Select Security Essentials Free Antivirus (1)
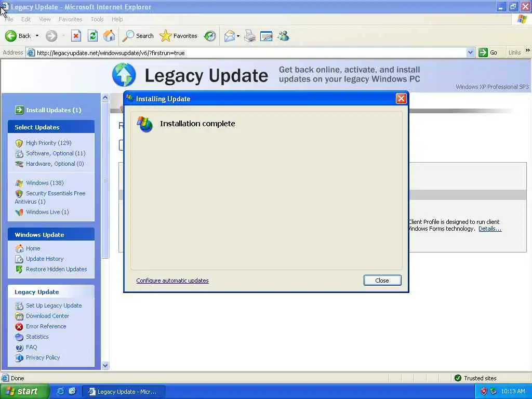The image size is (532, 399). pyautogui.click(x=50, y=197)
